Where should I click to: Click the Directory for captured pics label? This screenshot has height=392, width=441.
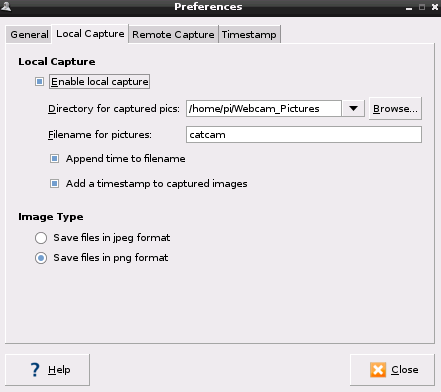tap(114, 109)
